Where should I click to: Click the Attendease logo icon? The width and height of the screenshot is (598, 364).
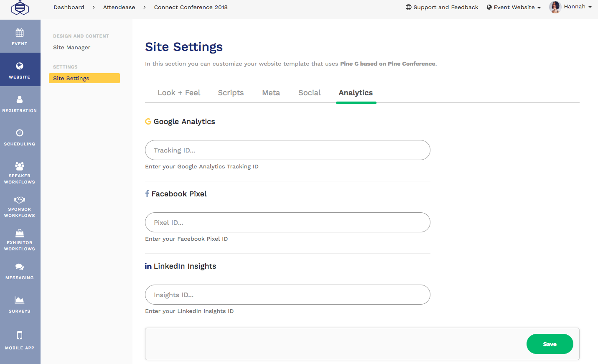20,8
